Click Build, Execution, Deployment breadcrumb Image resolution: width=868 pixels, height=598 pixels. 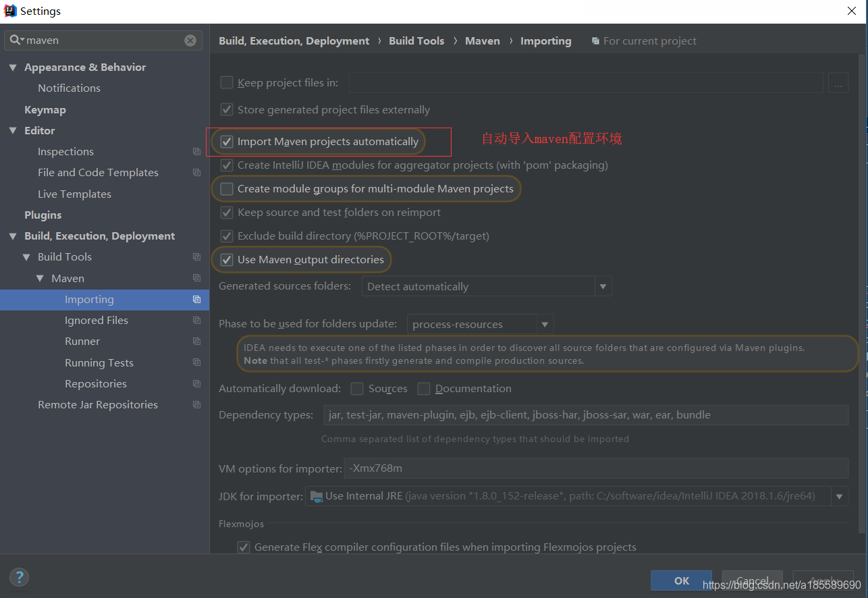[x=294, y=41]
